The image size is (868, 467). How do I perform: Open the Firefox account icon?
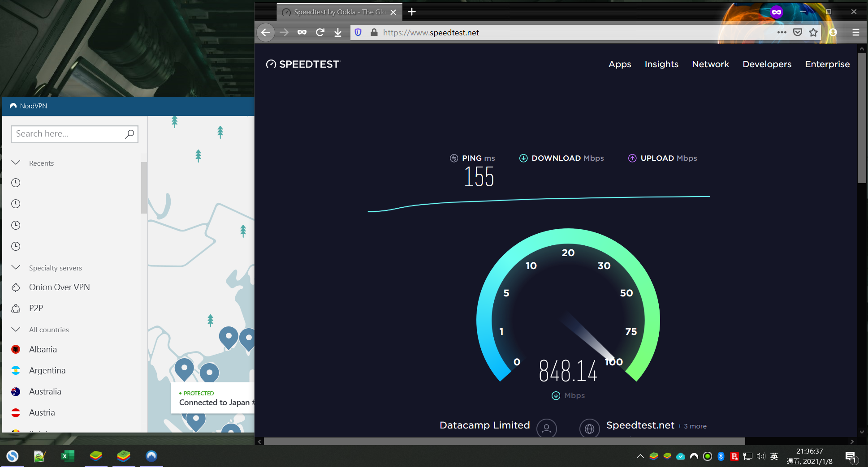[x=833, y=32]
